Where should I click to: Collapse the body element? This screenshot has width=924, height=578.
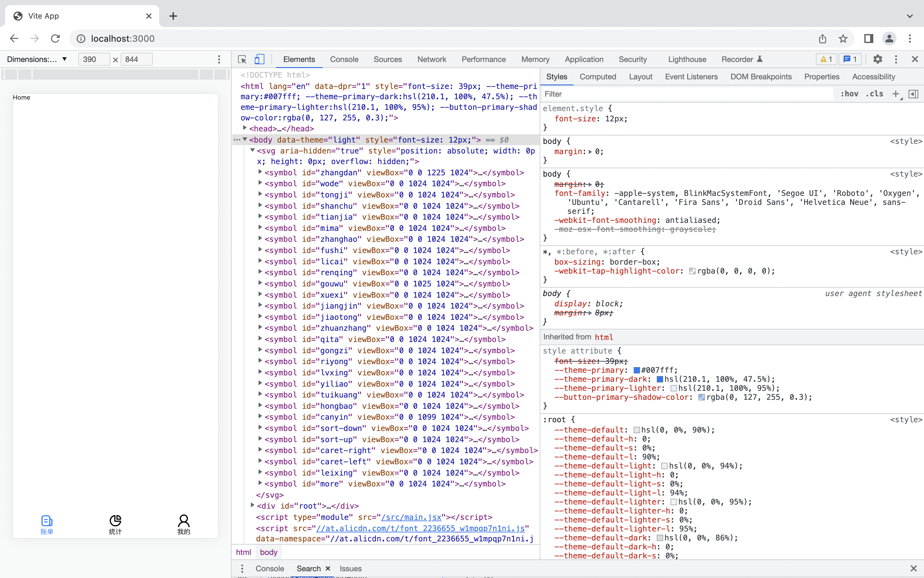tap(245, 139)
